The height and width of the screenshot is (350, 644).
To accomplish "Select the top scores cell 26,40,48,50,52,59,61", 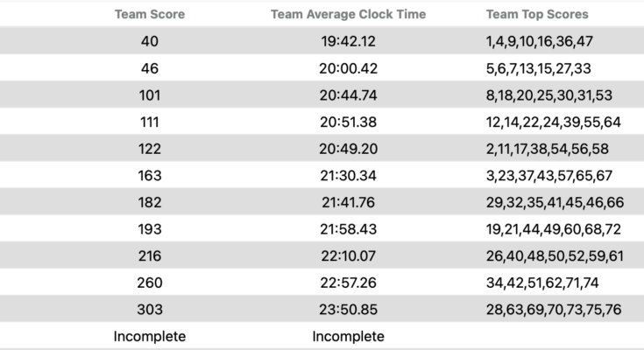I will tap(554, 255).
